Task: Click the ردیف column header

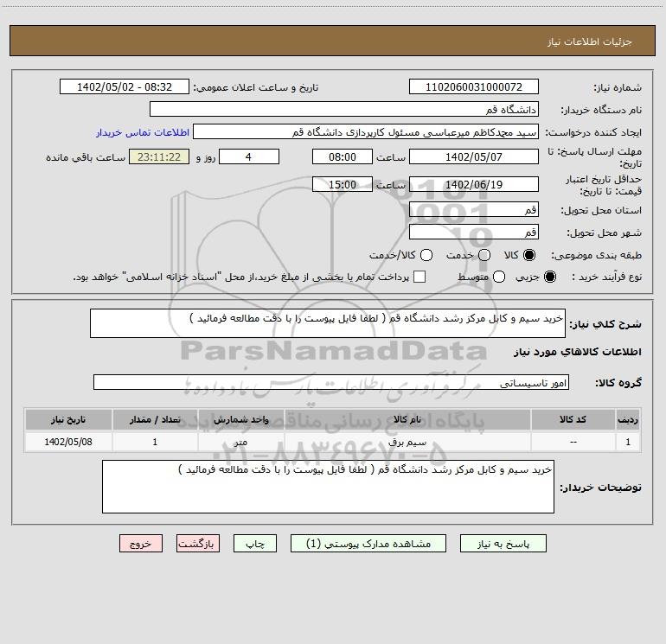Action: click(628, 419)
